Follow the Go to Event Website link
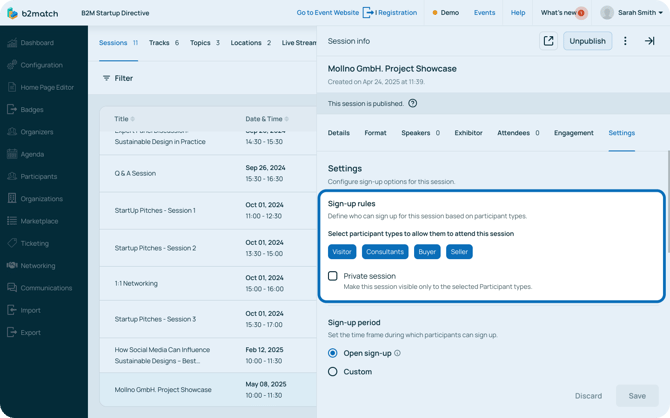The image size is (670, 418). (x=328, y=13)
